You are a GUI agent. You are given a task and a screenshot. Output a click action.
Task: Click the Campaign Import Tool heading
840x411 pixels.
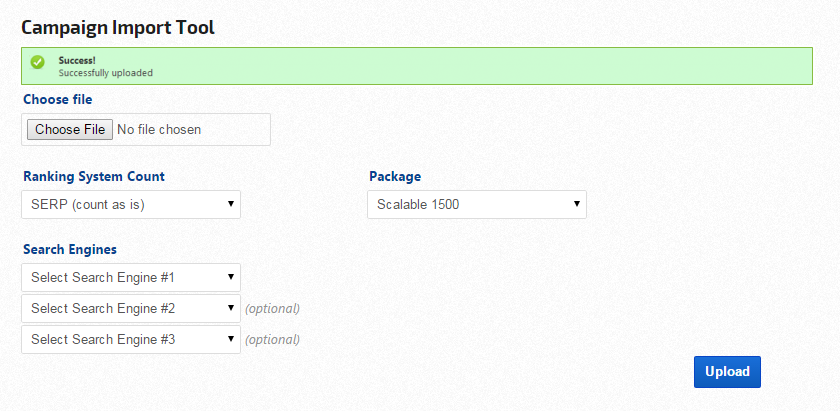pos(118,27)
